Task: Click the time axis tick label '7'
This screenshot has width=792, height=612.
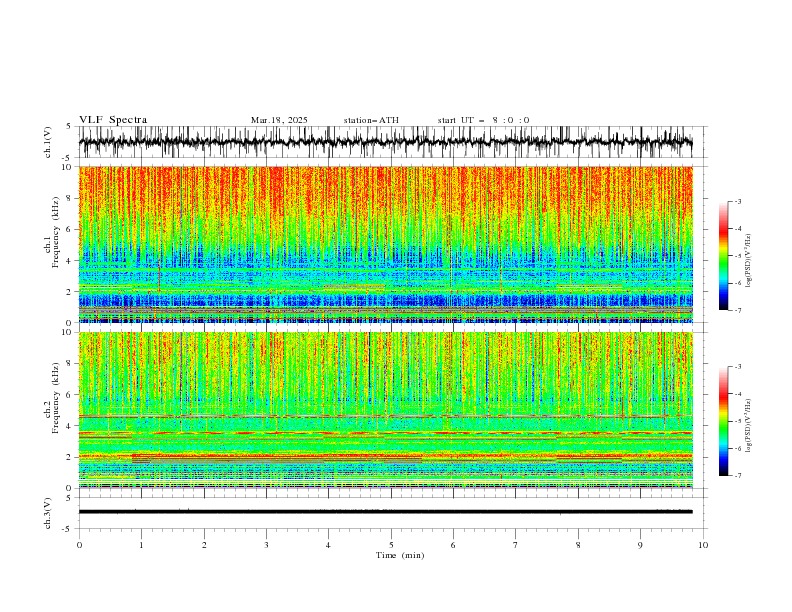Action: click(516, 545)
